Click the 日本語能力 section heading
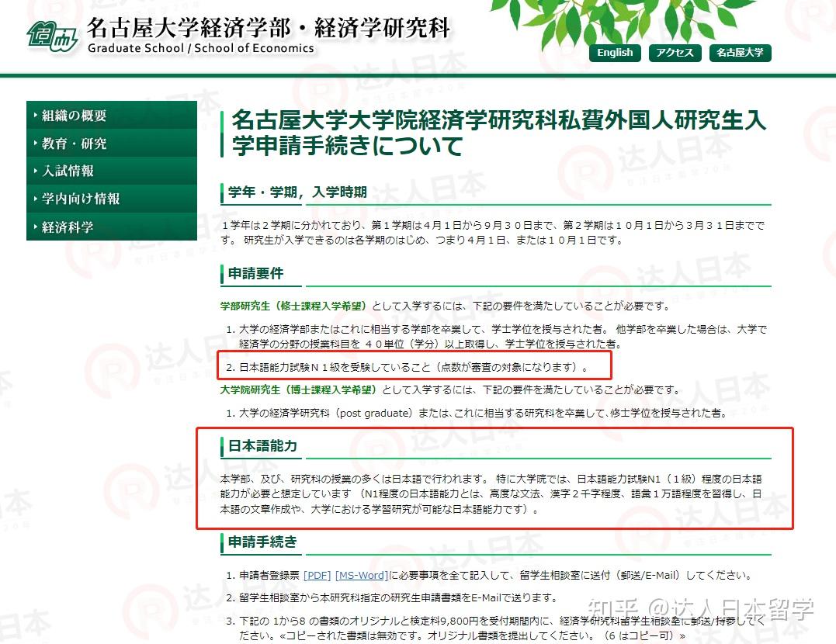Screen dimensions: 836x644 (263, 445)
